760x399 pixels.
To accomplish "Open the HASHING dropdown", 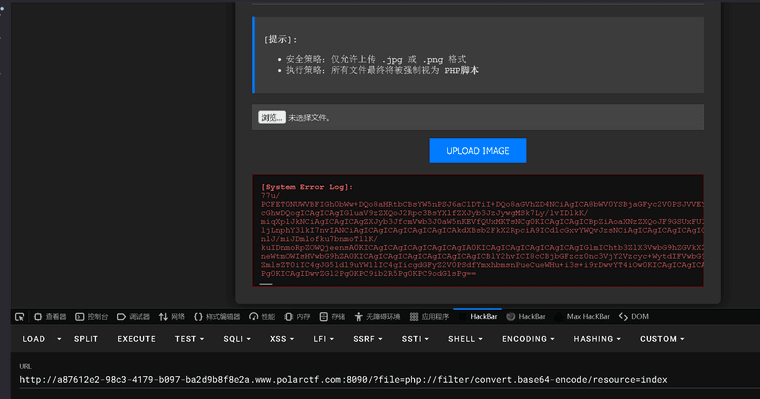I will pyautogui.click(x=597, y=339).
